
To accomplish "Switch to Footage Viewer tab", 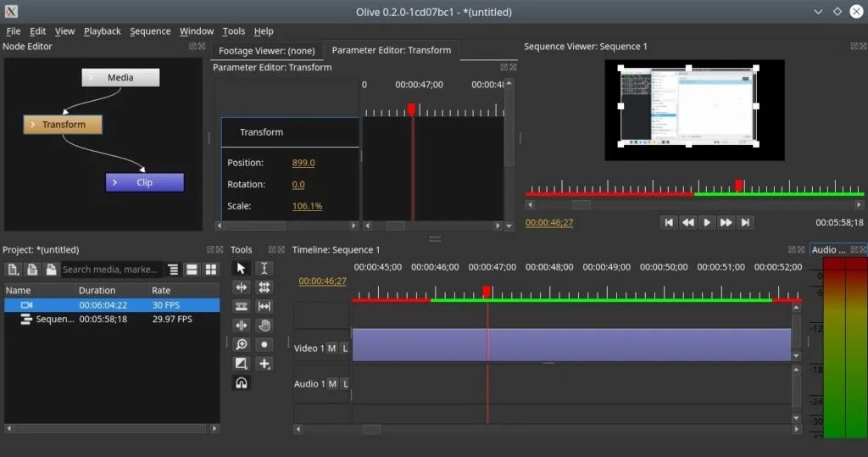I will (x=267, y=50).
